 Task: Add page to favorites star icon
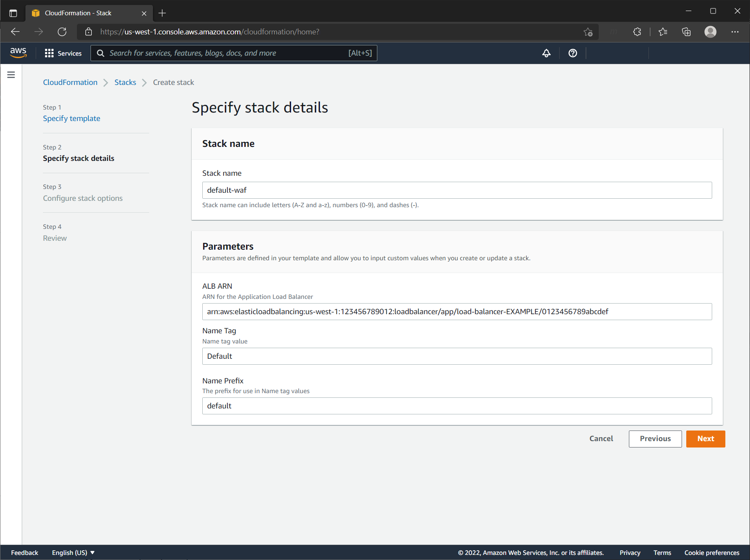click(x=588, y=32)
